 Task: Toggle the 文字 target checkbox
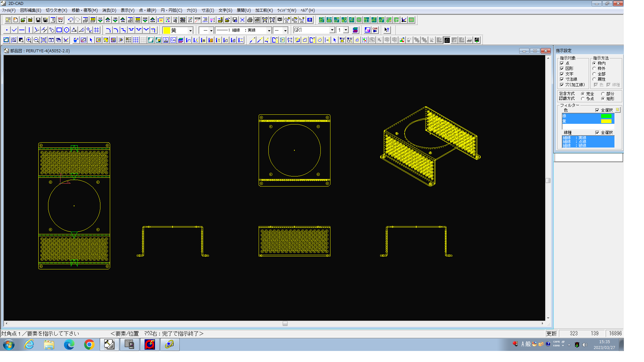562,74
